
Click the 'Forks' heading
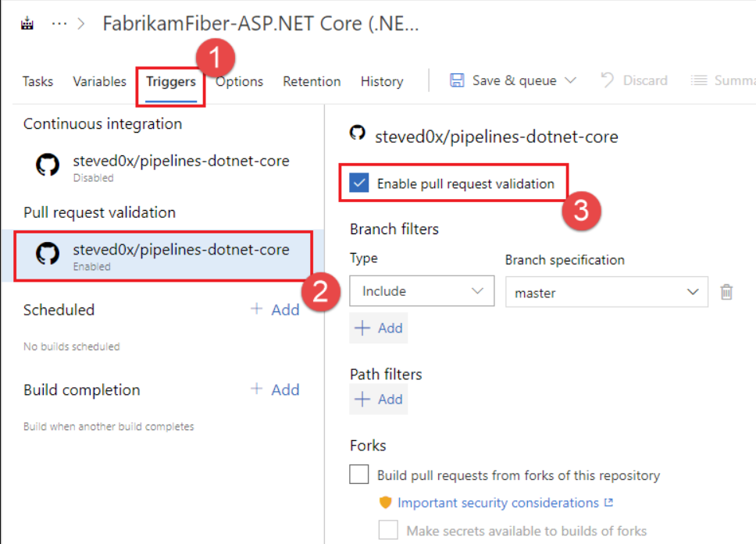(x=368, y=446)
